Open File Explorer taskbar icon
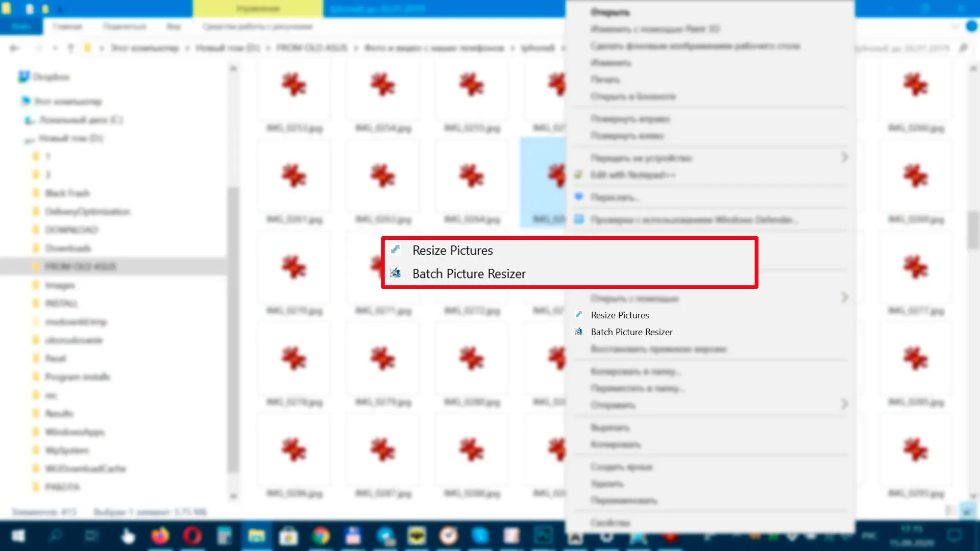This screenshot has height=551, width=980. pos(256,536)
